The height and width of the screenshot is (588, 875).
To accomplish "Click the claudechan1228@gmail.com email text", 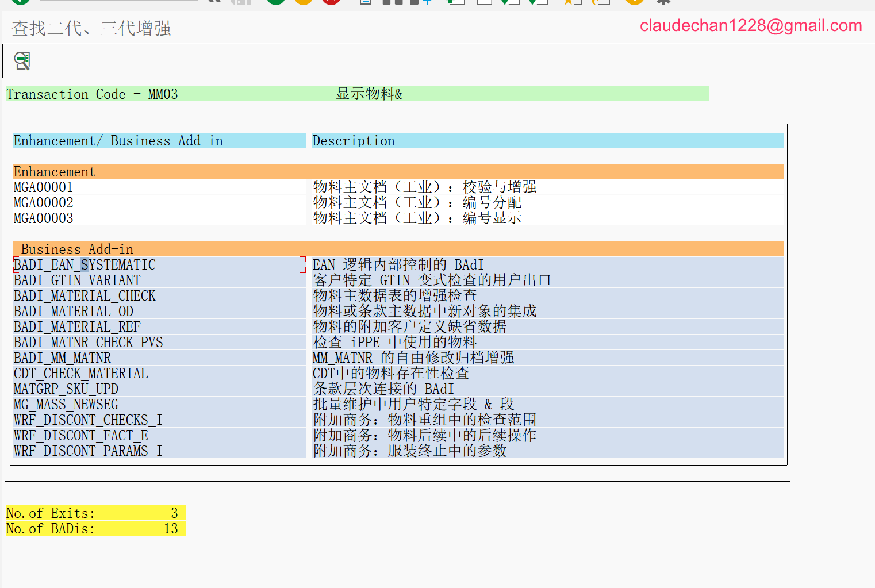I will point(751,26).
